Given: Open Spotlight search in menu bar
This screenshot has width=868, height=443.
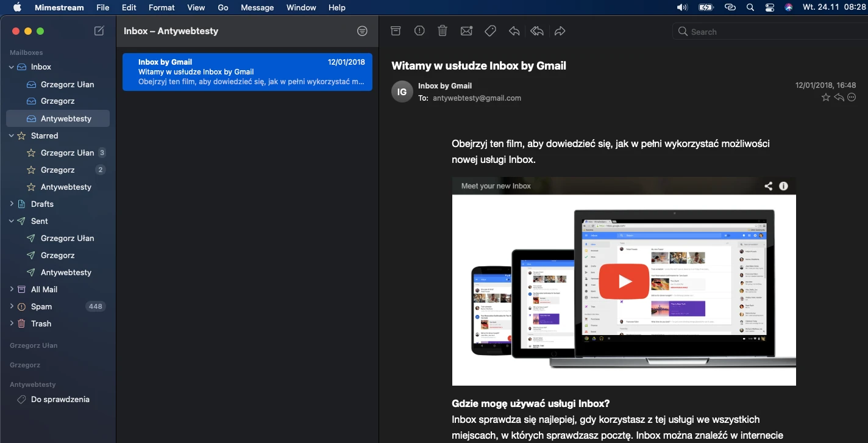Looking at the screenshot, I should coord(750,7).
